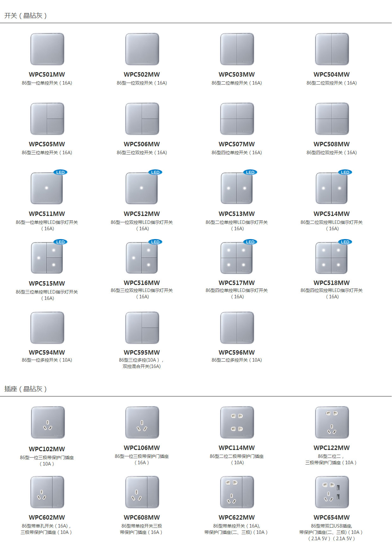Click the WPC508MW four-gang switch image
Screen dimensions: 392x544
pos(332,119)
